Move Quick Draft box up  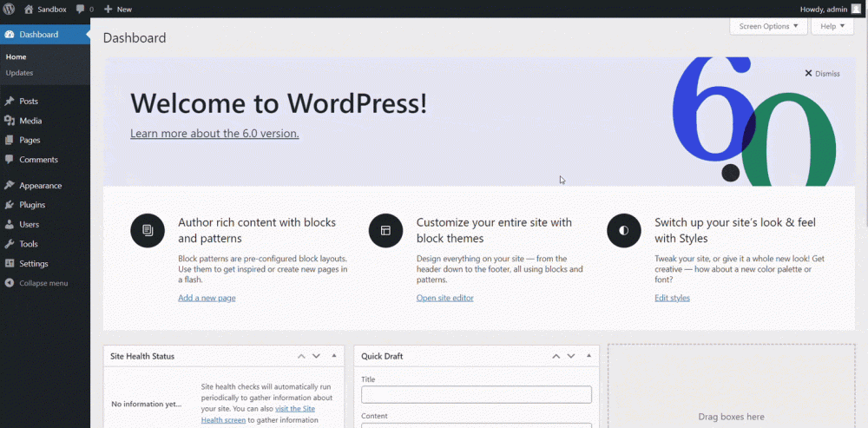coord(556,356)
